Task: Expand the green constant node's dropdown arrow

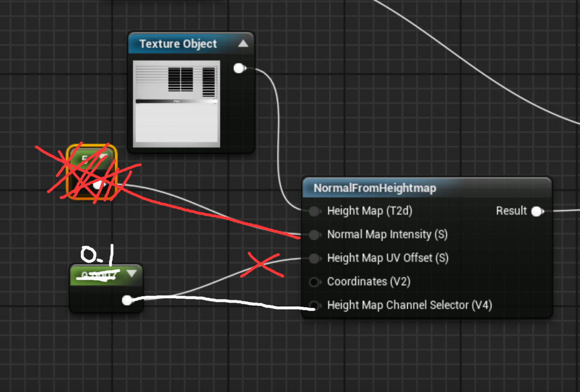Action: pyautogui.click(x=131, y=274)
